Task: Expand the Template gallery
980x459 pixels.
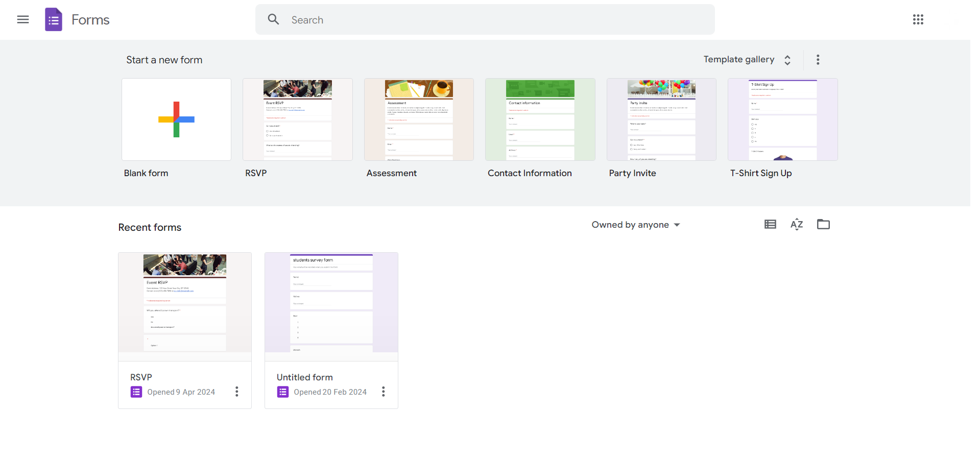Action: 747,60
